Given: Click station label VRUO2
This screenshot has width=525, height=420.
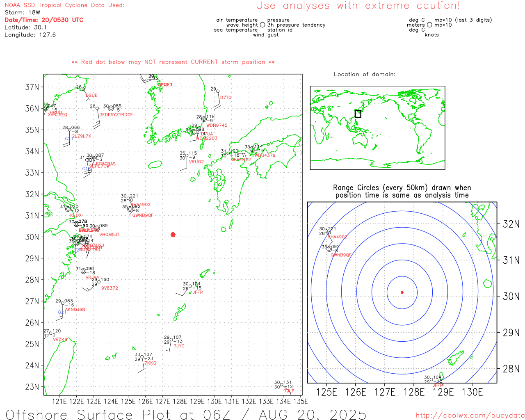Looking at the screenshot, I should (196, 162).
